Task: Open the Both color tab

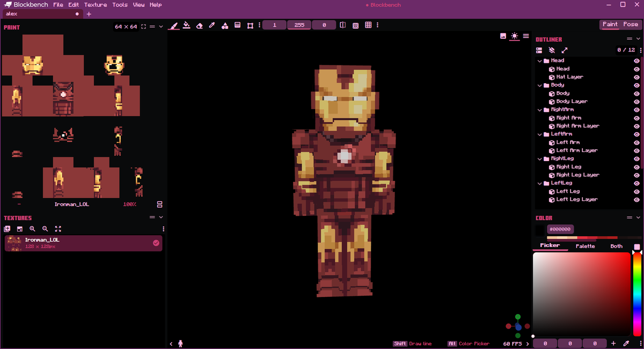Action: (617, 246)
